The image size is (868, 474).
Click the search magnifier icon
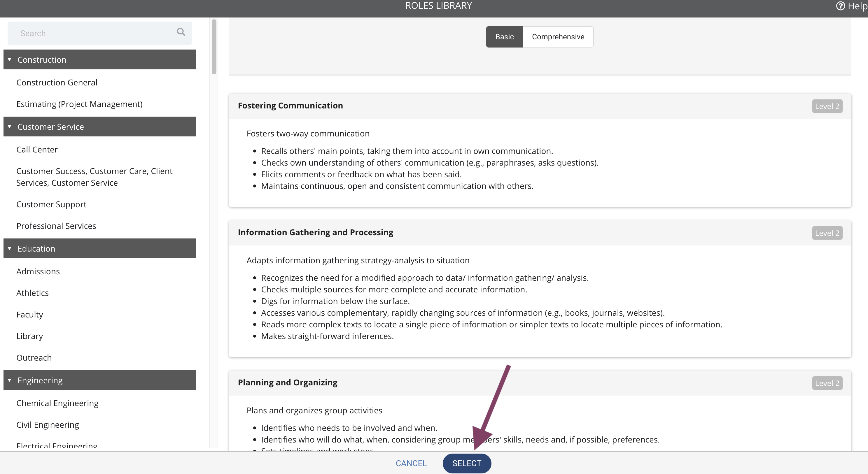pyautogui.click(x=181, y=32)
